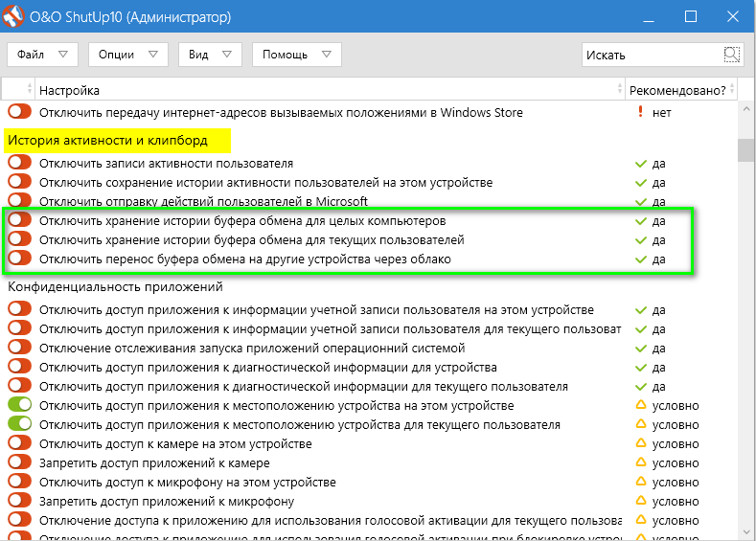Screen dimensions: 756x541
Task: Click 'Отключить доступ приложения к диагностической информации для устройства'
Action: coord(268,368)
